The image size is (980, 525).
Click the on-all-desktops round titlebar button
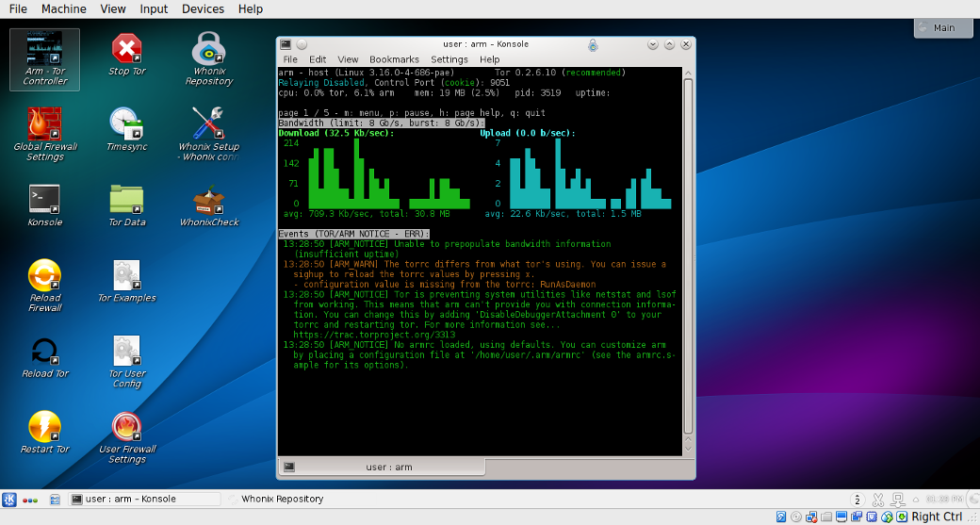click(302, 44)
